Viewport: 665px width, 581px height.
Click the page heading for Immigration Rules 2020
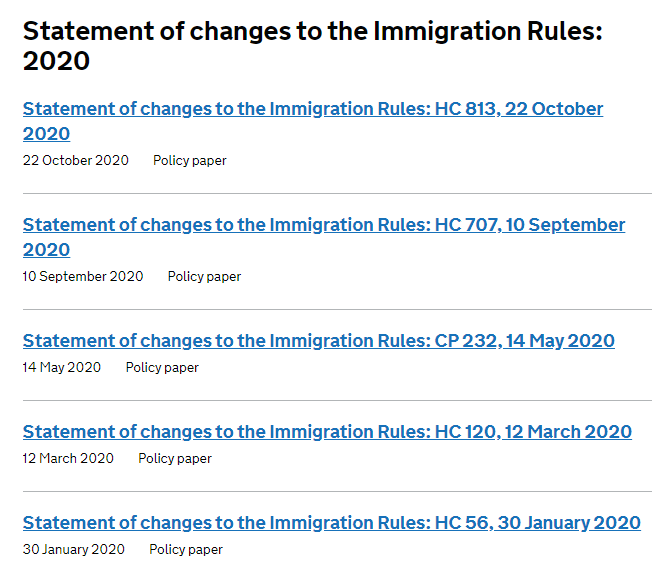312,45
